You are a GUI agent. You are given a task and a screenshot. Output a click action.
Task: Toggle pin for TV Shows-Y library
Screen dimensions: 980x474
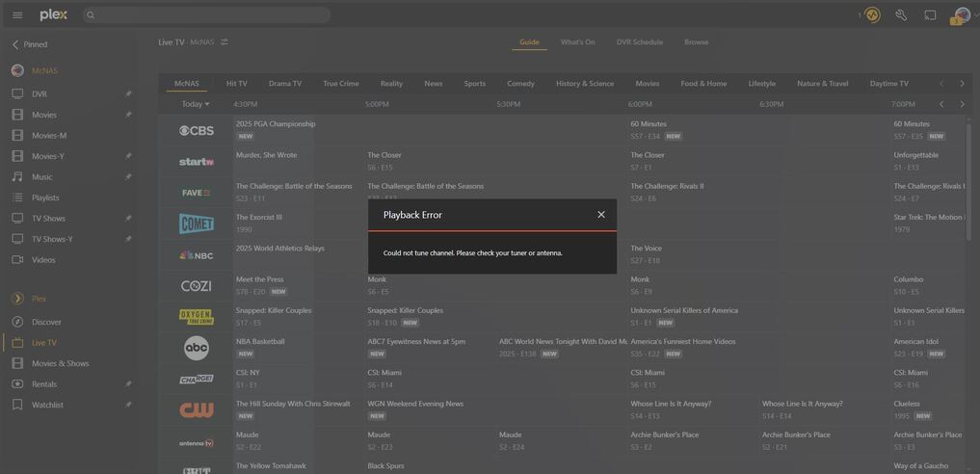point(128,239)
